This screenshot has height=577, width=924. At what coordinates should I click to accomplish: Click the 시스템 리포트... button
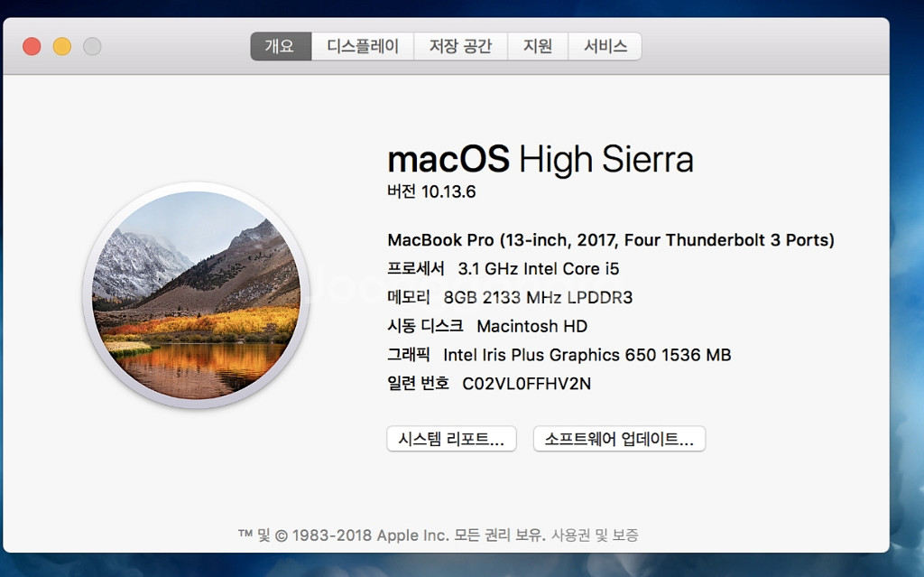point(451,439)
